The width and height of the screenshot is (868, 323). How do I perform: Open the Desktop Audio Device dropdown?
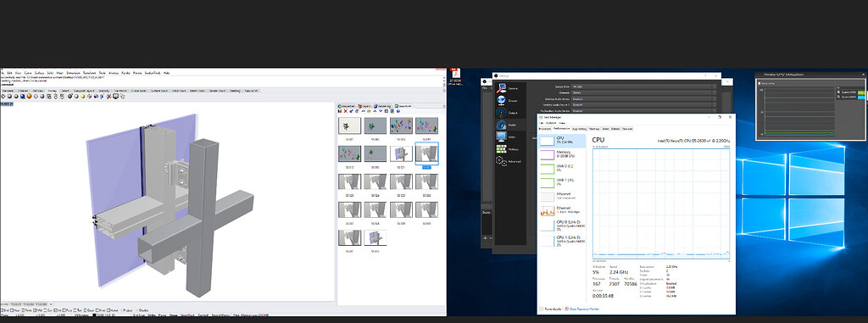pos(644,98)
